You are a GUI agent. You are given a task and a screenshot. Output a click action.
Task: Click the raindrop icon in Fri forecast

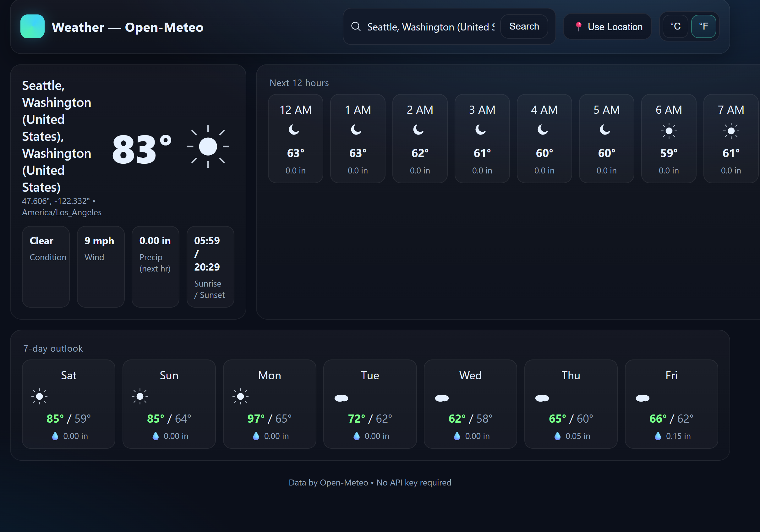[x=658, y=436]
